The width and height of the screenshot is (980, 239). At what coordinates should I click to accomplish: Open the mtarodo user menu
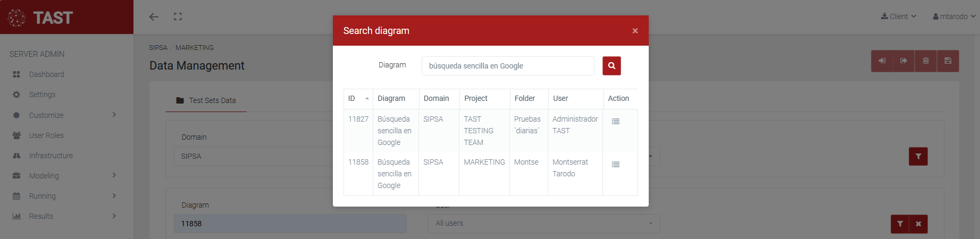pyautogui.click(x=954, y=16)
